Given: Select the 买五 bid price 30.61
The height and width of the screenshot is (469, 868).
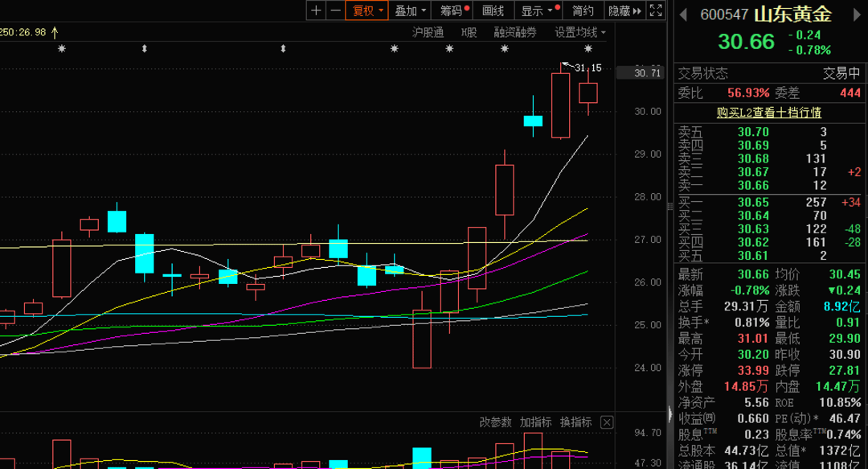Looking at the screenshot, I should click(x=753, y=256).
